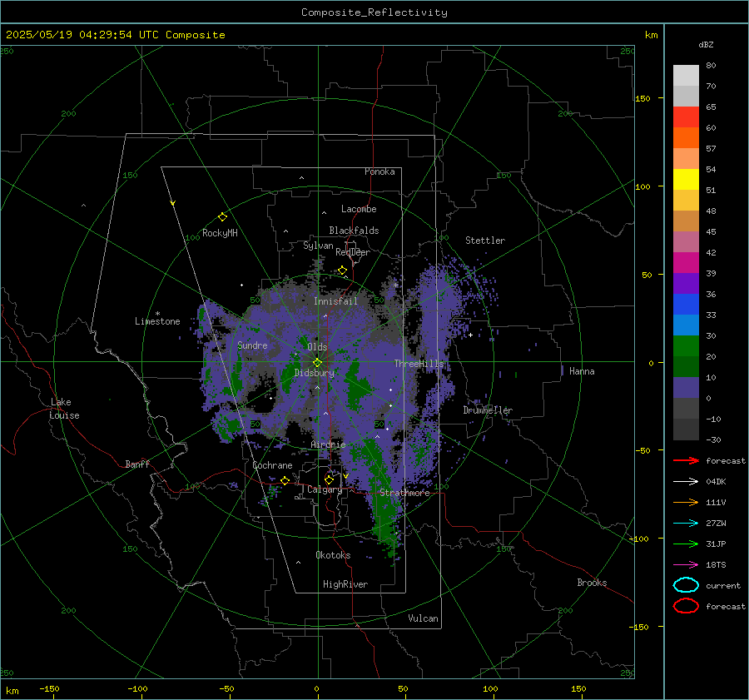Click the magenta 42 dBZ color swatch
749x700 pixels.
[686, 263]
